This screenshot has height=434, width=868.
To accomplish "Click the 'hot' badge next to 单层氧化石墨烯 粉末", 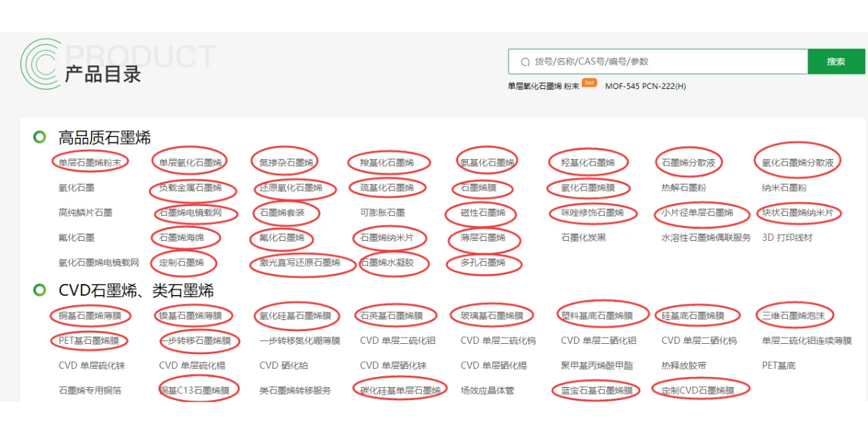I will point(589,83).
